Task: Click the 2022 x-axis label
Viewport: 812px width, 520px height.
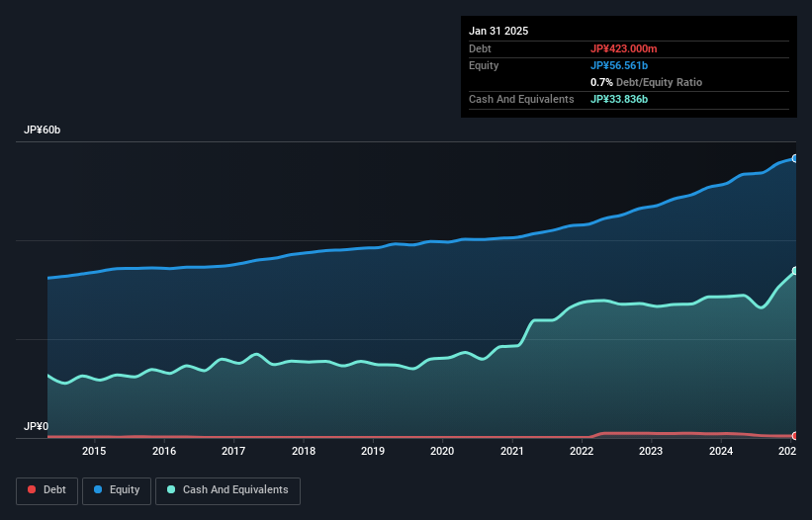Action: click(582, 451)
